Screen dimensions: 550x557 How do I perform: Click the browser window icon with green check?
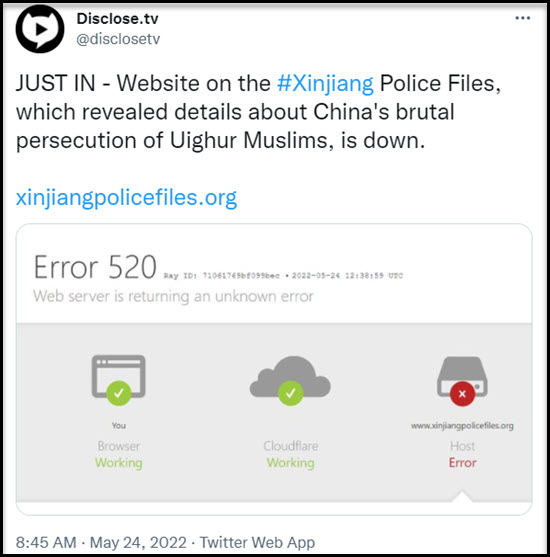pyautogui.click(x=119, y=379)
